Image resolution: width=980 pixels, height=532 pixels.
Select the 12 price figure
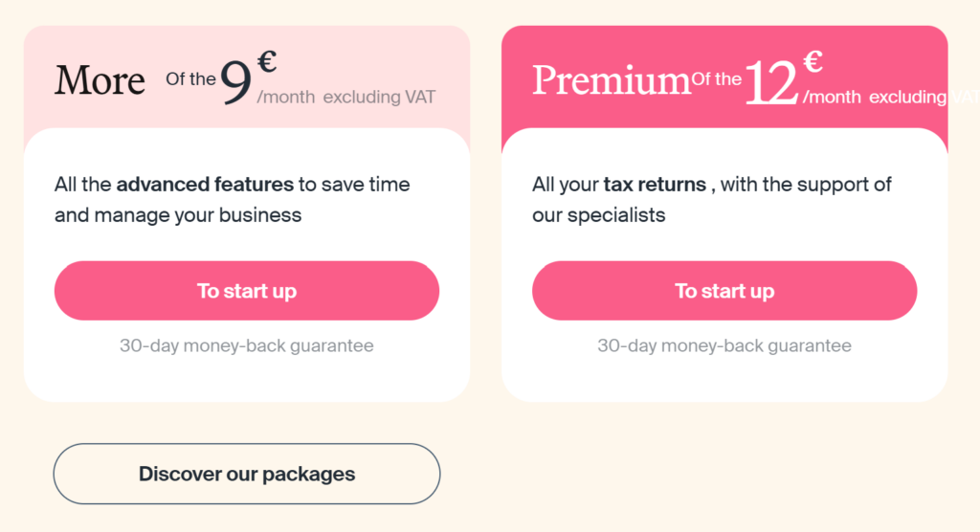click(771, 84)
